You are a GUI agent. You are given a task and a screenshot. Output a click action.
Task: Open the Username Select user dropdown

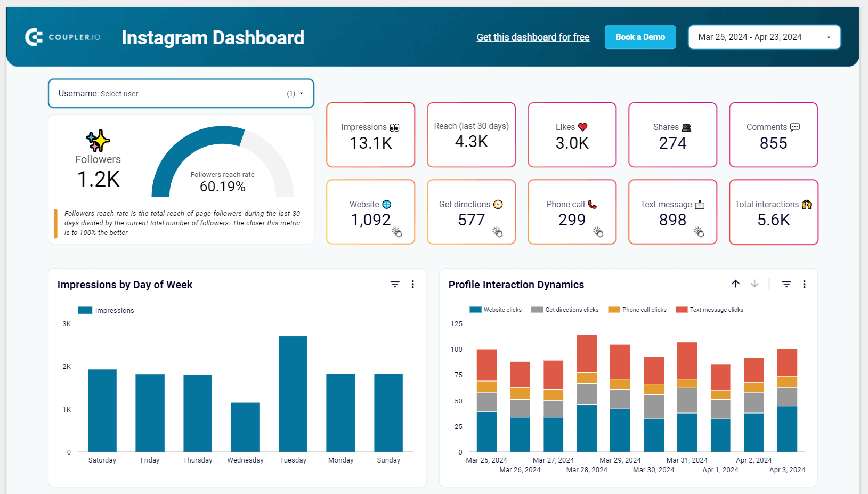coord(181,93)
